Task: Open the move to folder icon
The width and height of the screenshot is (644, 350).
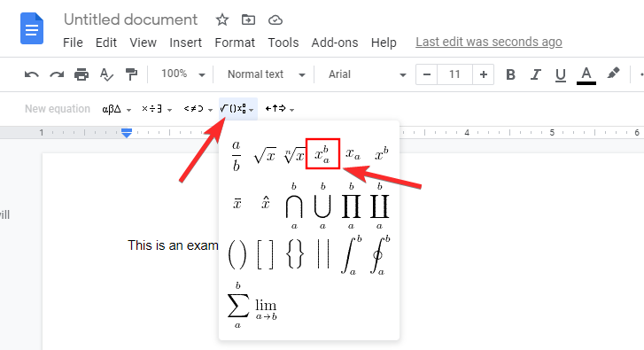Action: 248,19
